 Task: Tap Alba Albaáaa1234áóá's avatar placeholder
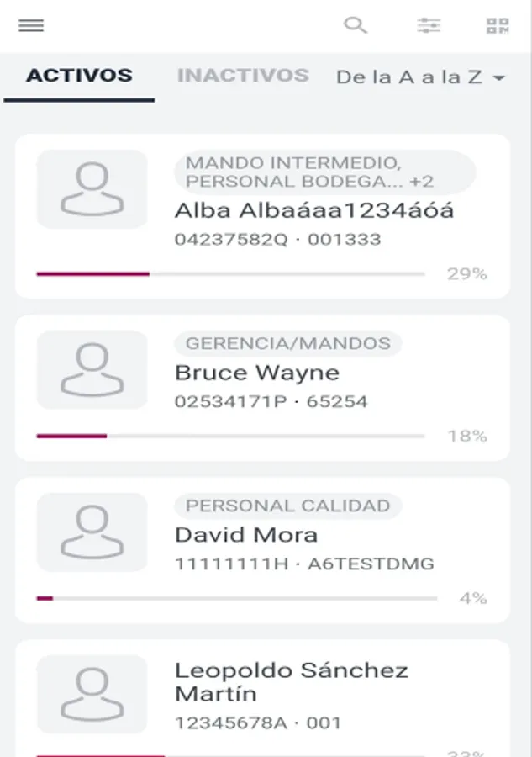click(92, 189)
